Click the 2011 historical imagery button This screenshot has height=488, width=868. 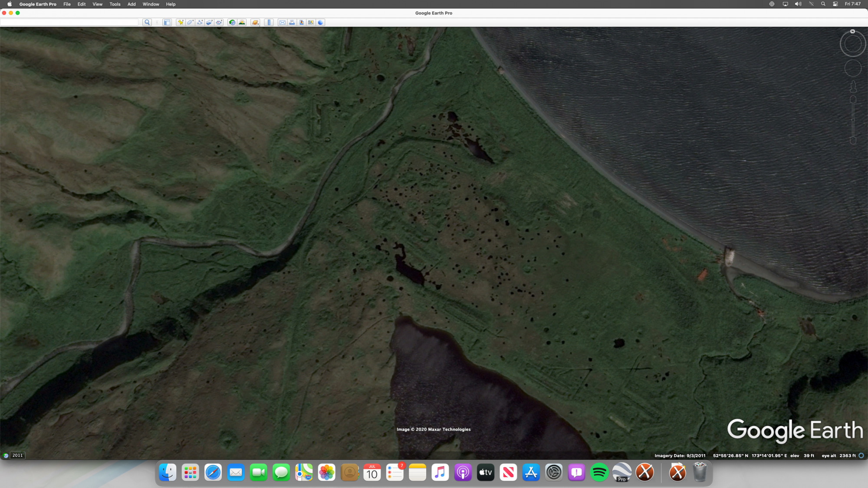17,455
